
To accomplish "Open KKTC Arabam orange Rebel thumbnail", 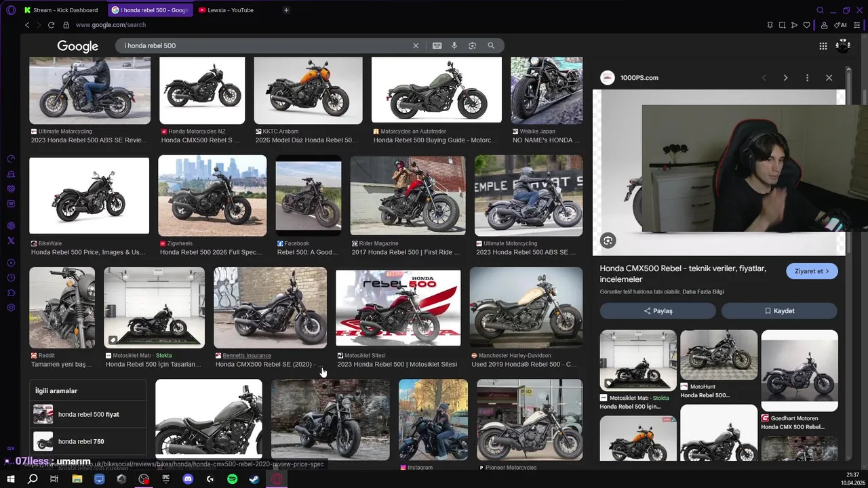I will pyautogui.click(x=308, y=90).
